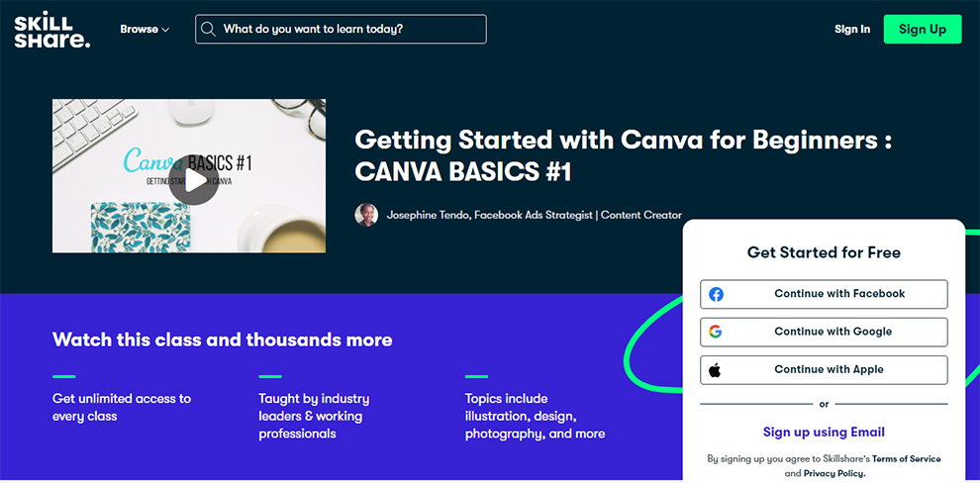Open the Terms of Service link
This screenshot has width=980, height=483.
click(906, 458)
